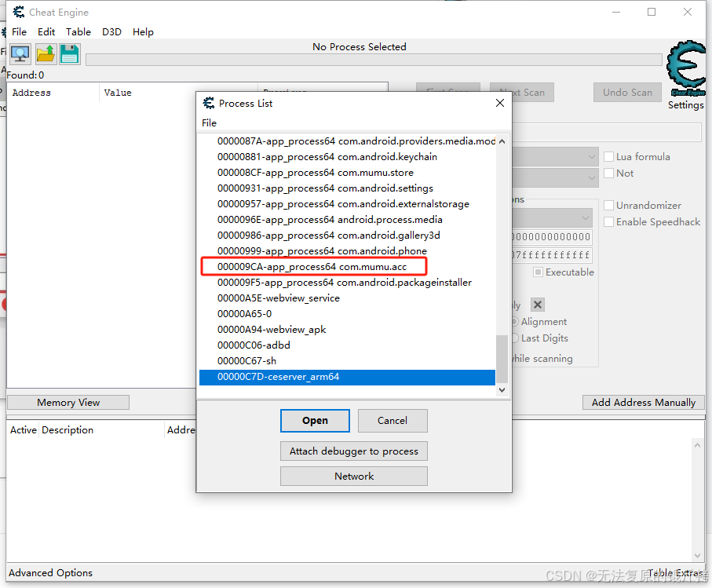
Task: Click the Memory View button
Action: point(68,403)
